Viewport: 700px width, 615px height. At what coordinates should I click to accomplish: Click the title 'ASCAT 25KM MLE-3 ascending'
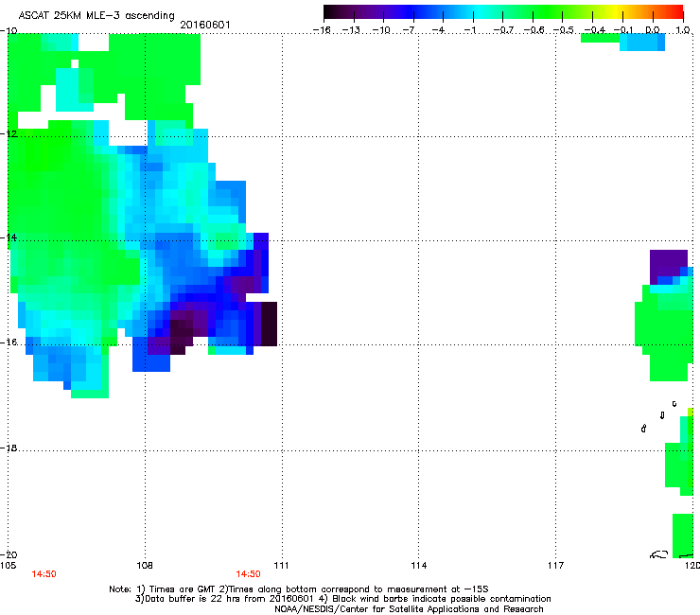pyautogui.click(x=96, y=16)
